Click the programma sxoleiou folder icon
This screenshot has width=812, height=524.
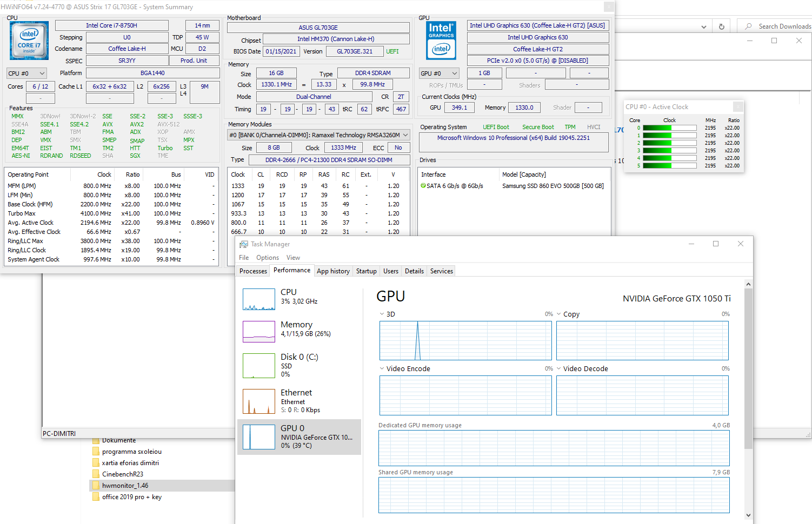point(96,452)
